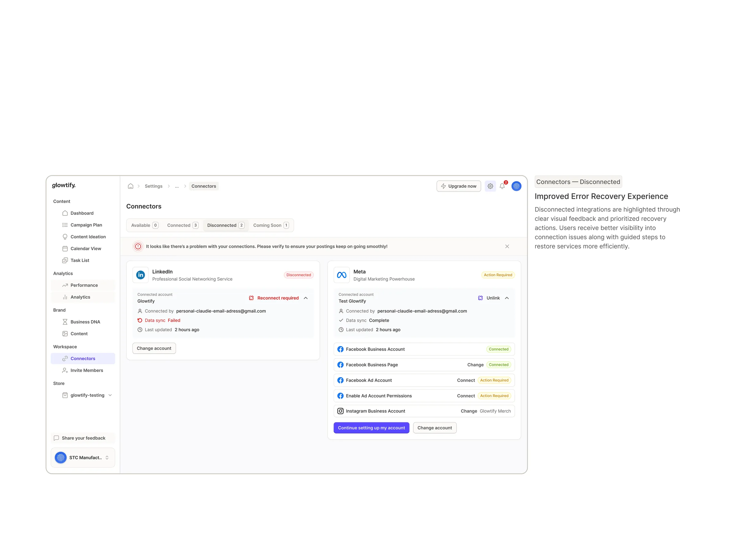Open Business DNA in sidebar
736x560 pixels.
[83, 322]
